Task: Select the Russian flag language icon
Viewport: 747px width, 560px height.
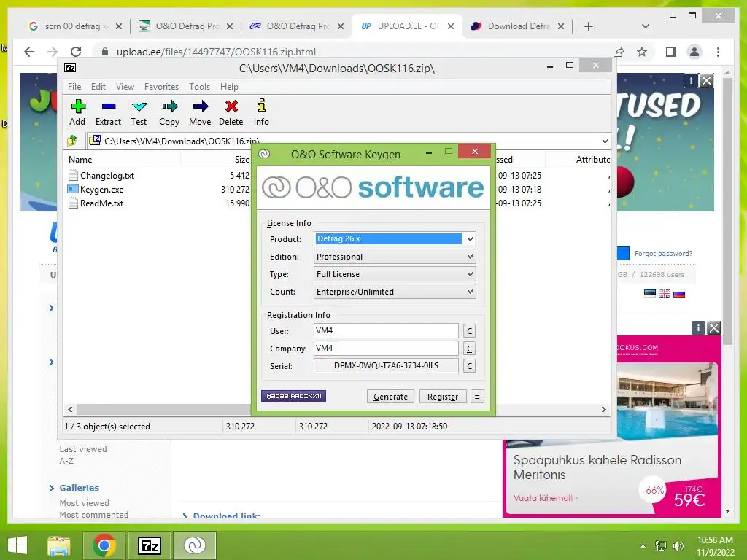Action: [679, 293]
